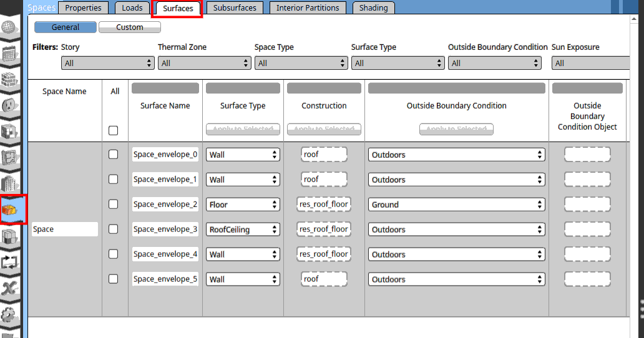The image size is (644, 338).
Task: Click the Custom view button
Action: pos(130,27)
